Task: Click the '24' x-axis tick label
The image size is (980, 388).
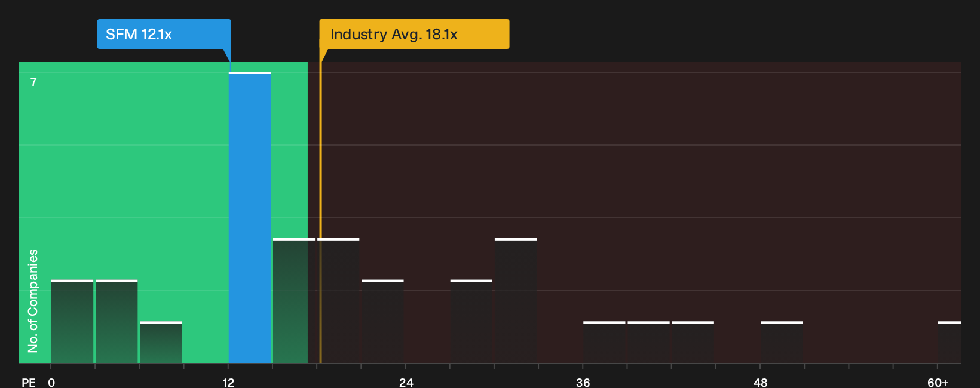Action: 406,382
